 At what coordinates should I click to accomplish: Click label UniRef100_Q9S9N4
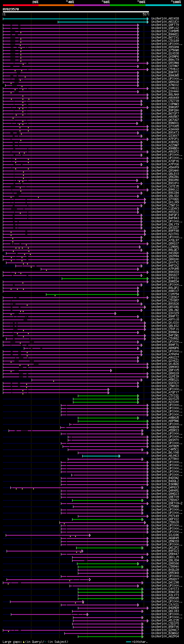[165, 63]
